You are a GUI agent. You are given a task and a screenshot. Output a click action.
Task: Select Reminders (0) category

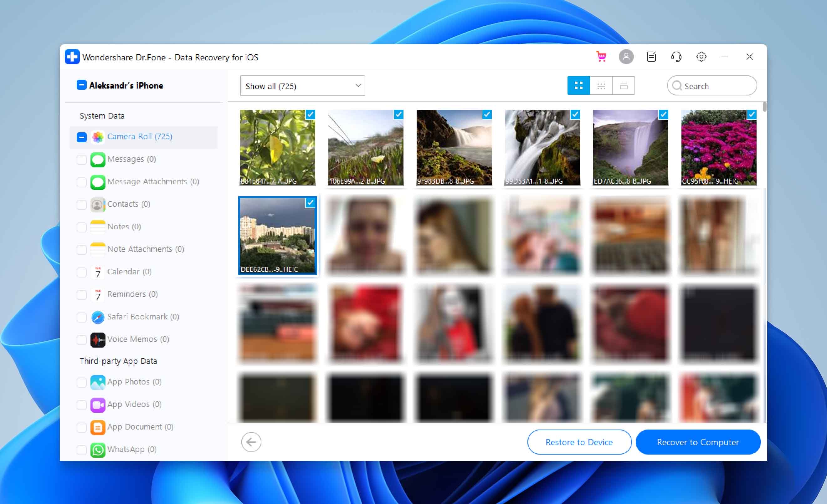coord(132,294)
